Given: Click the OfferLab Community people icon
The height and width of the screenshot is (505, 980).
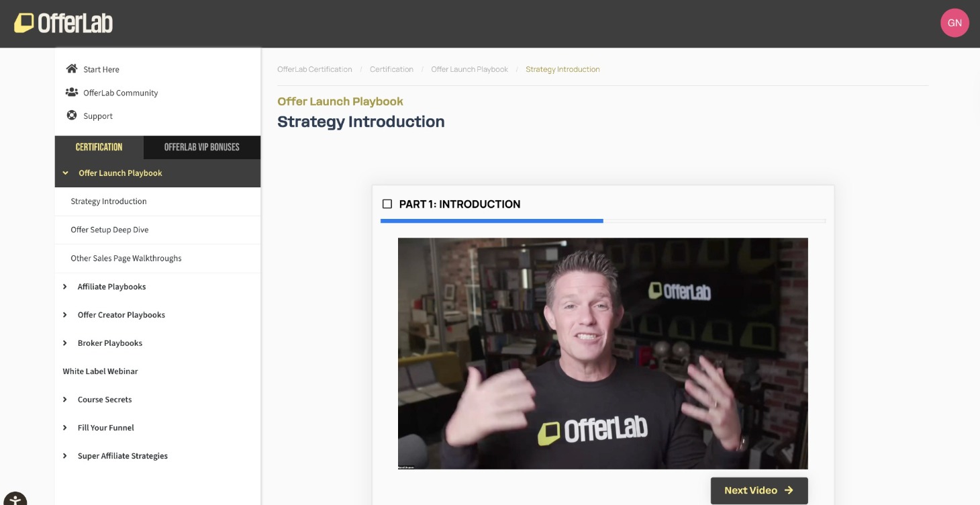Looking at the screenshot, I should [72, 93].
